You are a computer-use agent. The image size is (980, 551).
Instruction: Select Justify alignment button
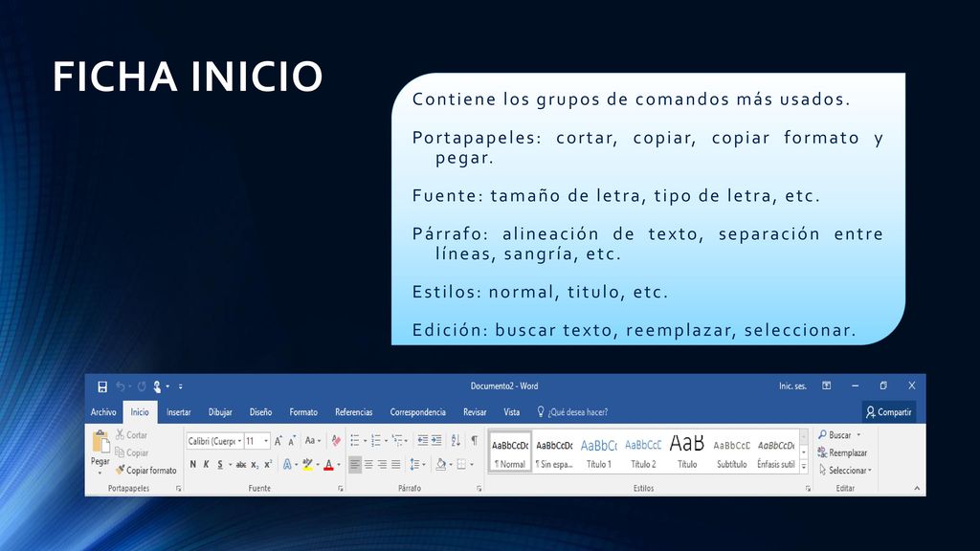click(395, 464)
